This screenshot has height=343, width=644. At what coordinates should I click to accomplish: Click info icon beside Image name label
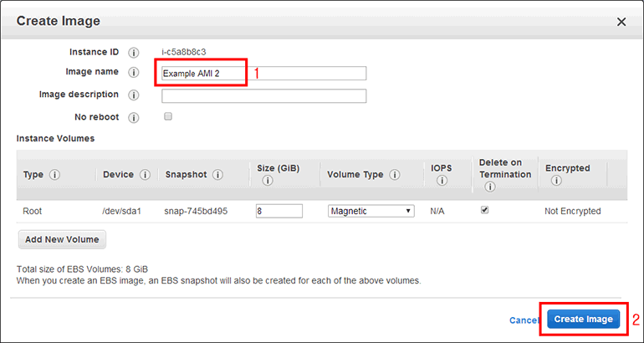tap(134, 73)
